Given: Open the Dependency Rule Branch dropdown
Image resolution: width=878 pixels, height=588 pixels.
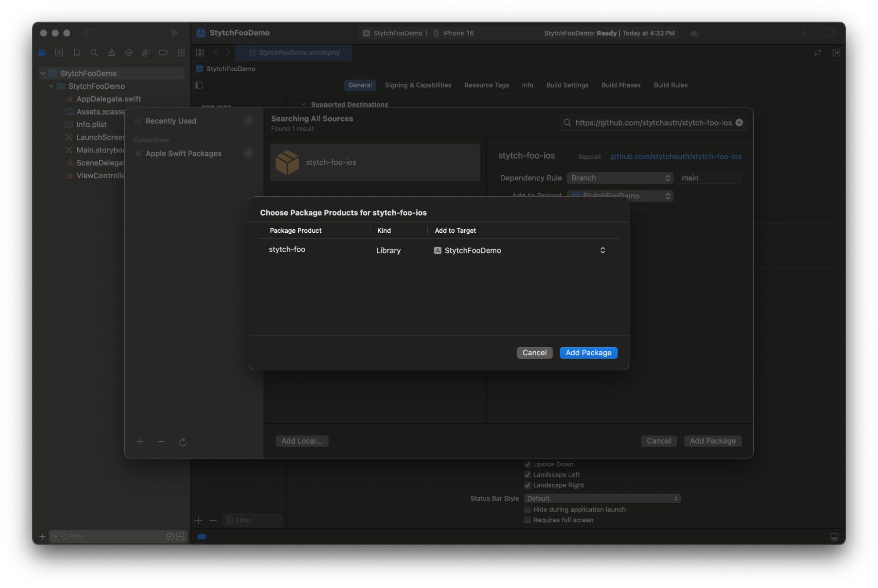Looking at the screenshot, I should [x=620, y=178].
